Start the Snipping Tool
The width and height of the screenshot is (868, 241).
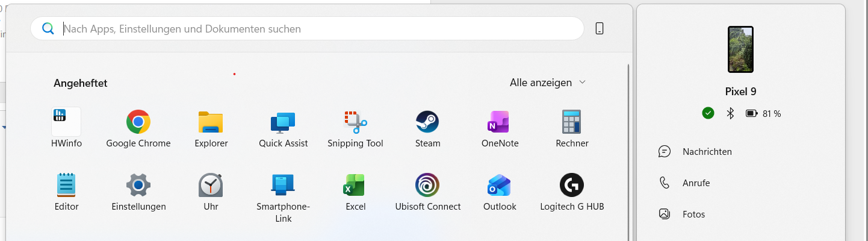355,128
